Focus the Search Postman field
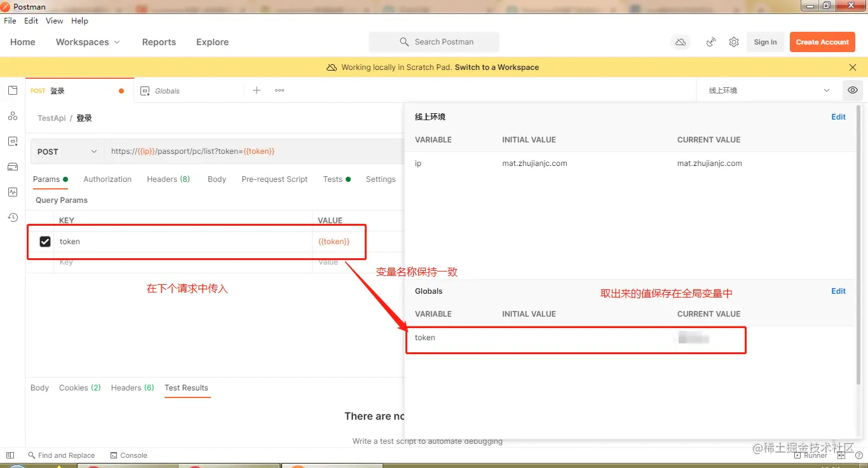The height and width of the screenshot is (468, 868). click(x=434, y=42)
